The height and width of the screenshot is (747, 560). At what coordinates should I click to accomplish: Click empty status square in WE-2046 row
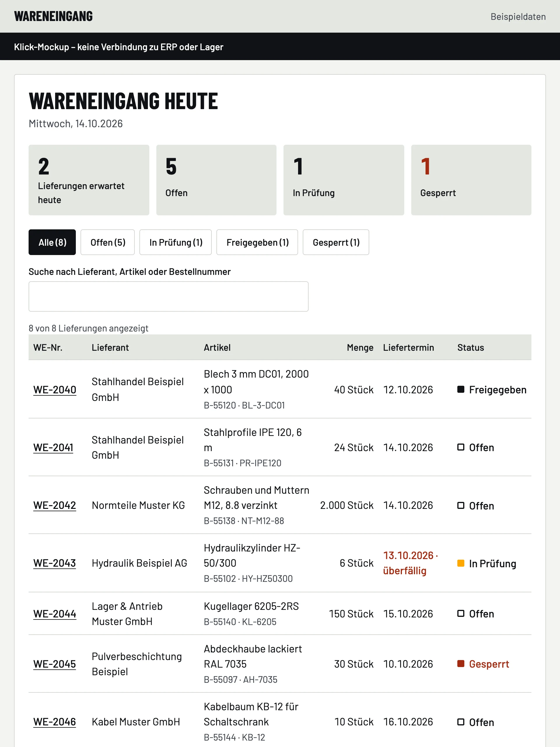coord(461,722)
